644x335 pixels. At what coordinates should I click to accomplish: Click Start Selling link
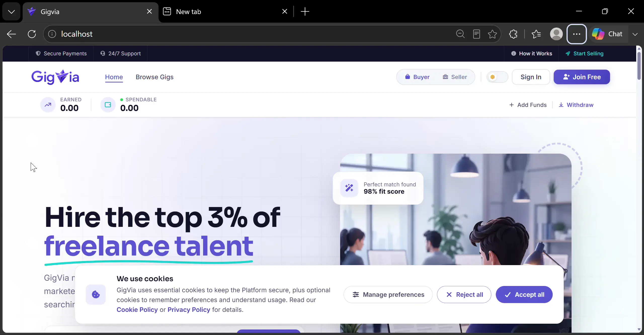coord(585,54)
